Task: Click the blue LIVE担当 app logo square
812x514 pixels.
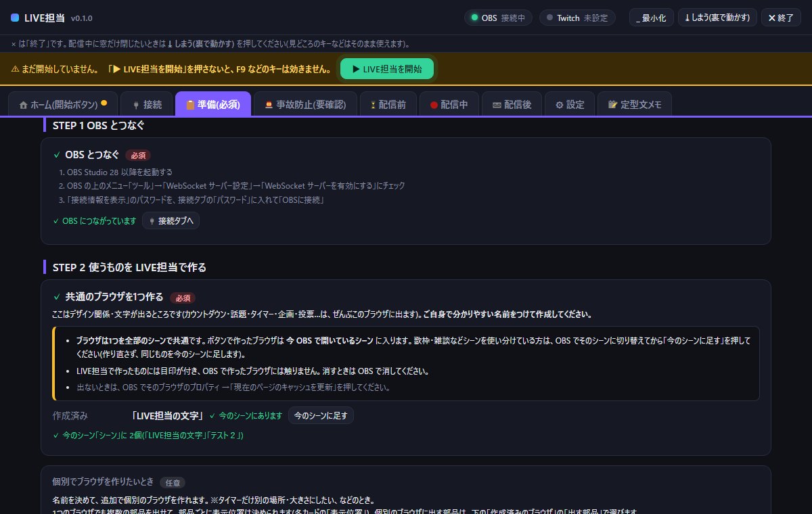Action: tap(15, 18)
